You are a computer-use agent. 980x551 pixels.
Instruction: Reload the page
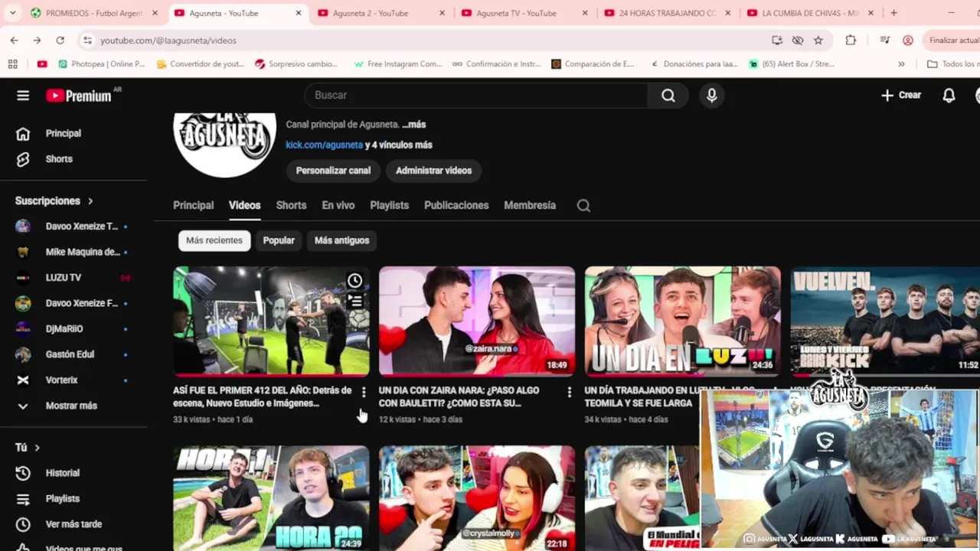60,40
